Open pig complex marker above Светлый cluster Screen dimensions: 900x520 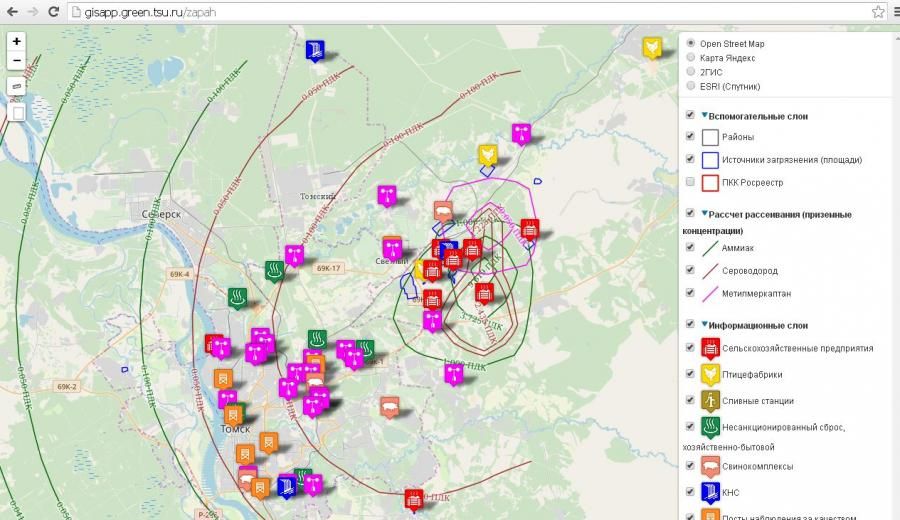pyautogui.click(x=443, y=212)
